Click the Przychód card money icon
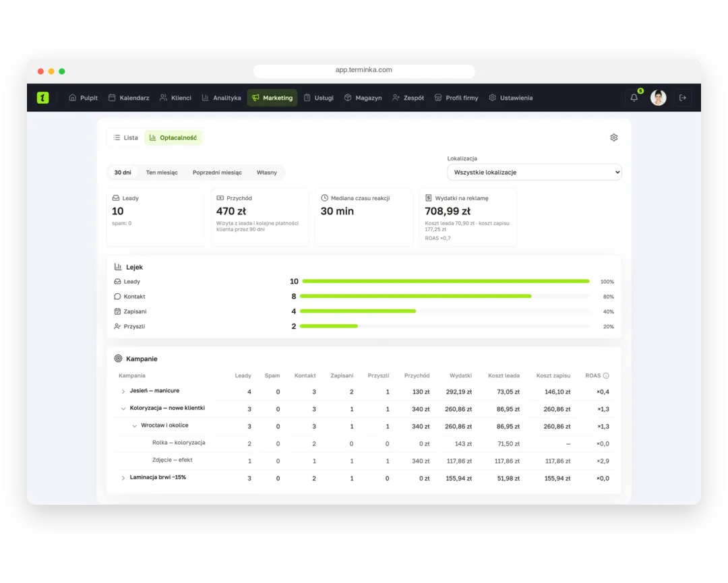The width and height of the screenshot is (728, 583). point(220,197)
